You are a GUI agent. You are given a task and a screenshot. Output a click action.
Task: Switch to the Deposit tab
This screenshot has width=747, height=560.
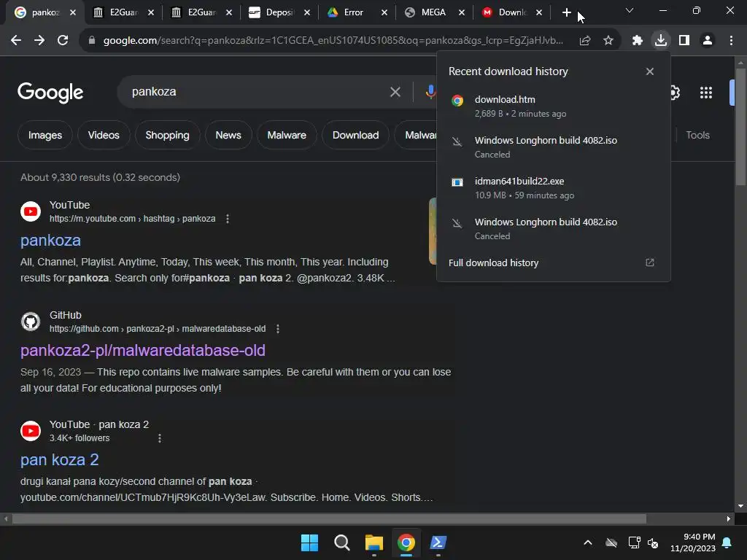tap(279, 12)
